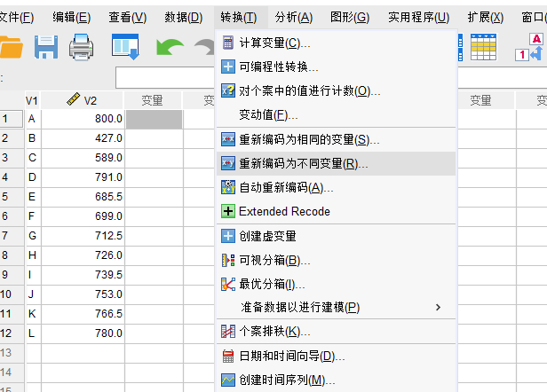Choose 创建虚变量 menu entry
547x392 pixels.
pos(337,236)
